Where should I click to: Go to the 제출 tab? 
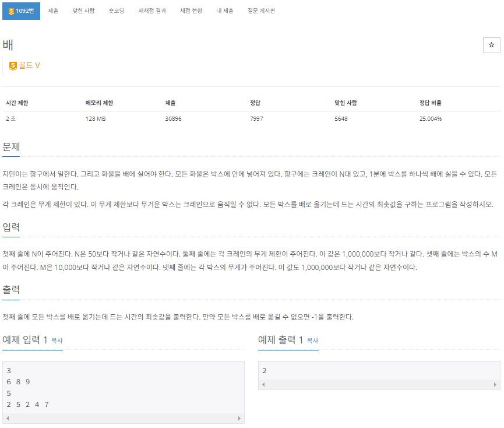53,11
